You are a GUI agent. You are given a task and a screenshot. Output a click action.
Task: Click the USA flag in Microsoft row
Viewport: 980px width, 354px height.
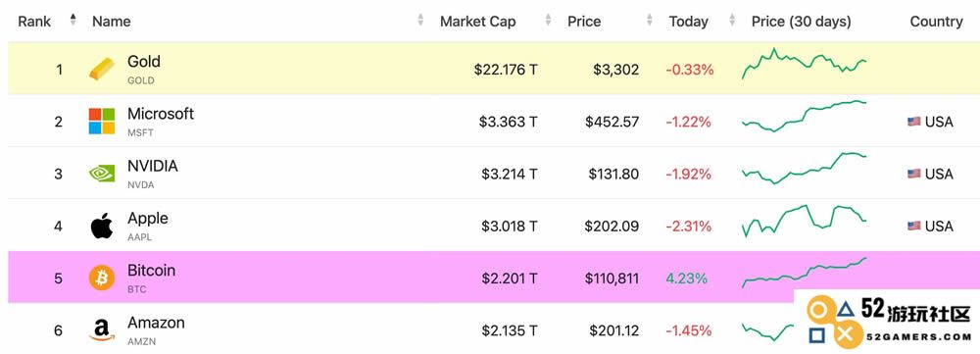pos(913,122)
